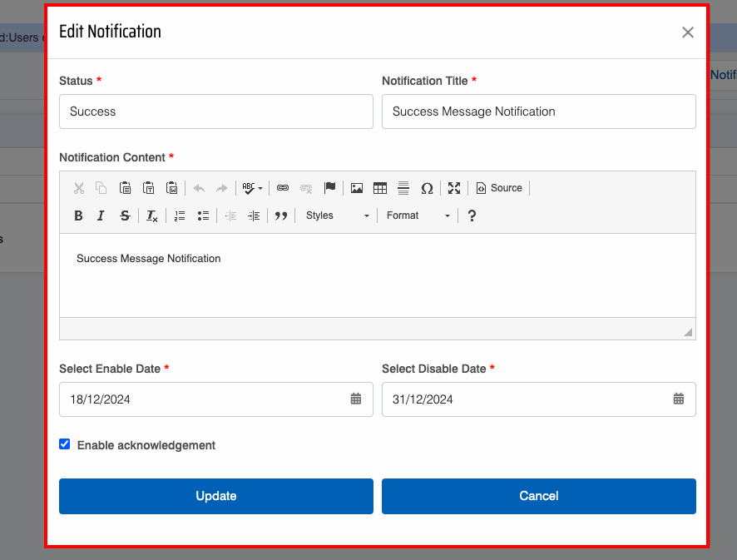Uncheck Enable acknowledgement checkbox

[65, 444]
